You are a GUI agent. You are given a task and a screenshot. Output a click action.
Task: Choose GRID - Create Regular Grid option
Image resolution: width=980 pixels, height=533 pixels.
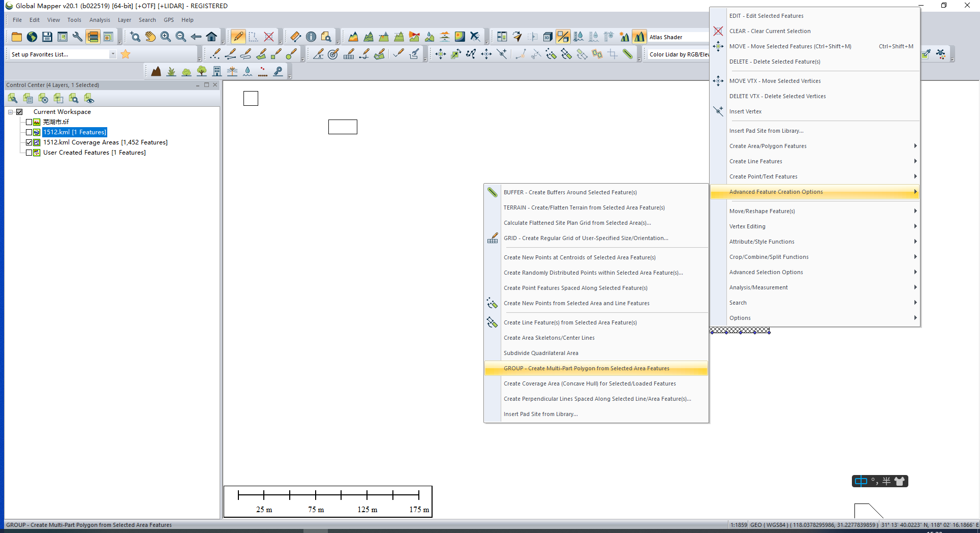pos(596,238)
